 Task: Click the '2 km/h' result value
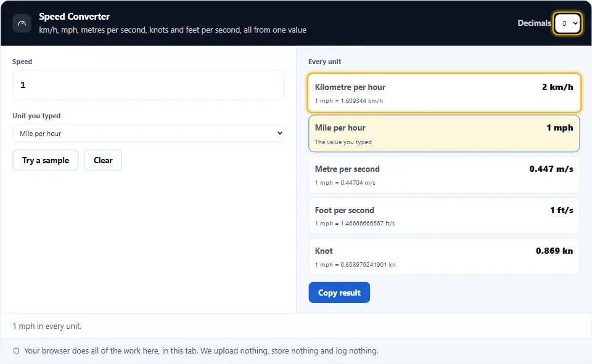557,87
